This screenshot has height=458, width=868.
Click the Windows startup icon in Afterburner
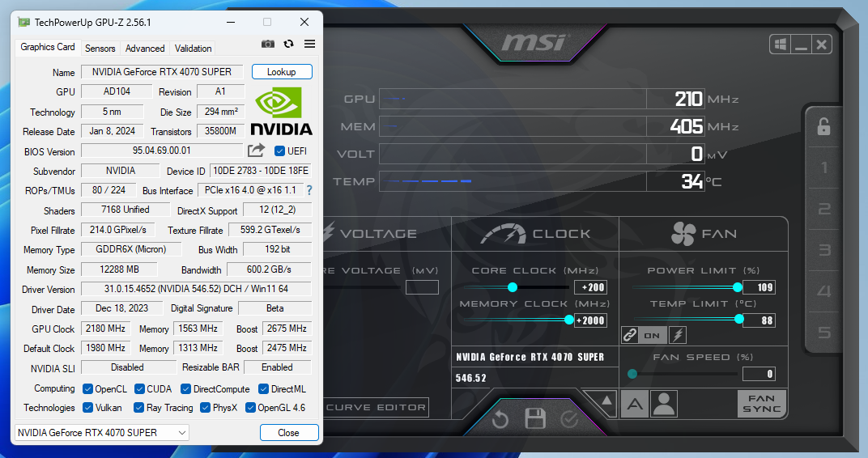click(x=781, y=45)
